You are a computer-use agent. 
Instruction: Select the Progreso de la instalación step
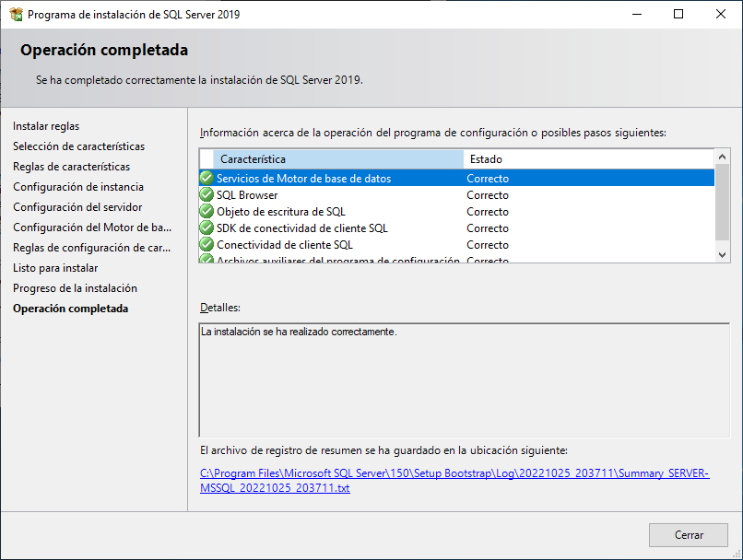point(74,288)
